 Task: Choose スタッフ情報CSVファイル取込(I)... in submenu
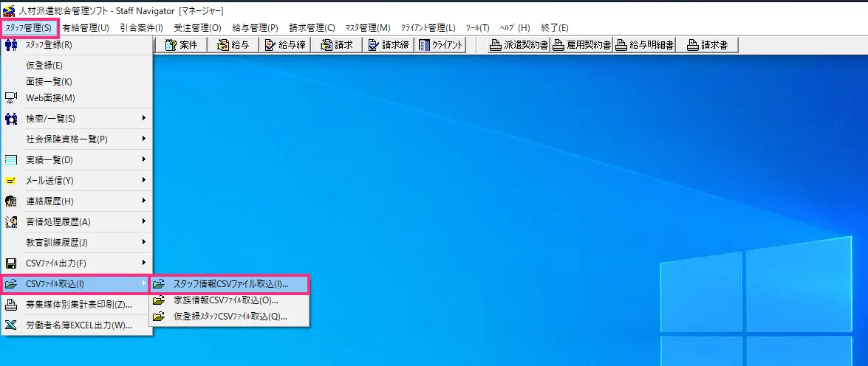pyautogui.click(x=228, y=284)
